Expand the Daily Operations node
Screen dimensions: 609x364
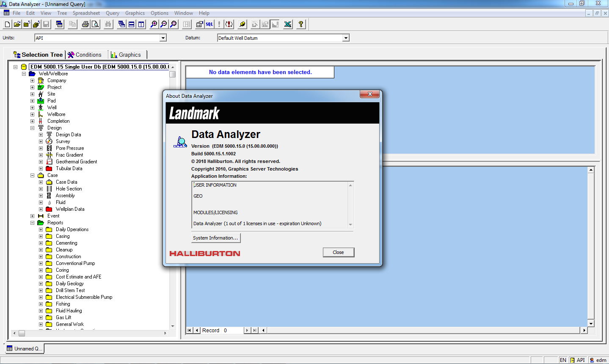[41, 229]
